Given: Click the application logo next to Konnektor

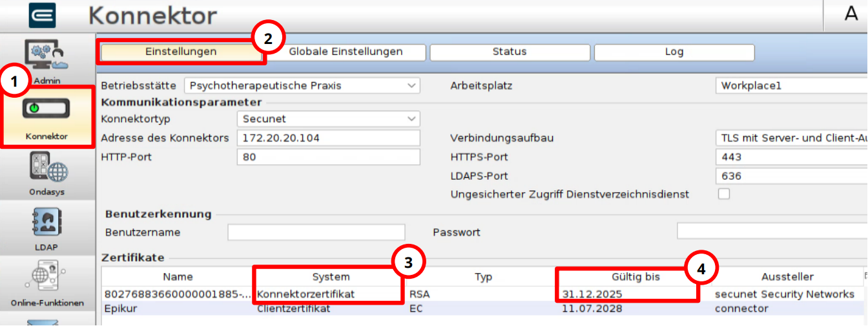Looking at the screenshot, I should click(42, 16).
